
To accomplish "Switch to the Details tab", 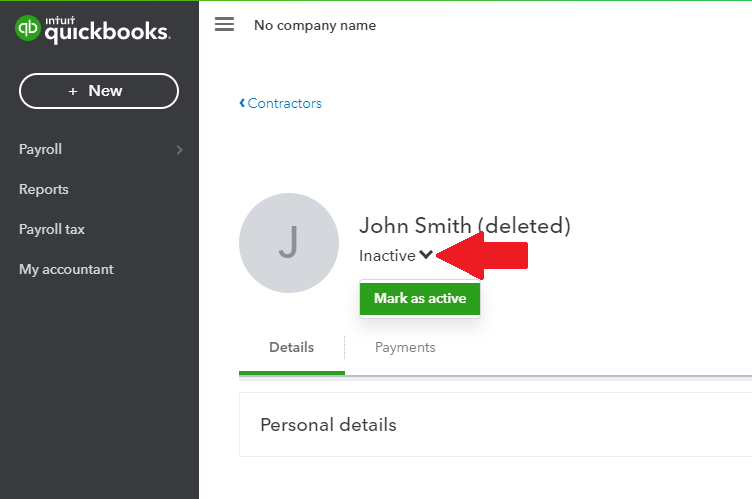I will click(291, 347).
